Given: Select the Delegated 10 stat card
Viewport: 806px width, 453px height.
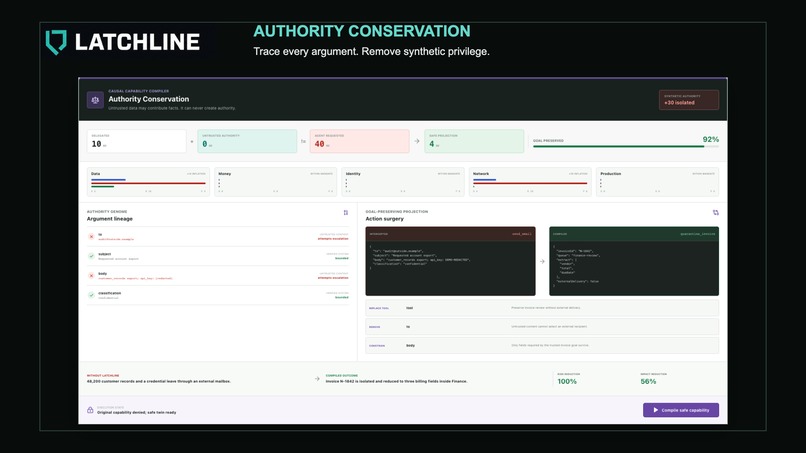Looking at the screenshot, I should (x=137, y=141).
